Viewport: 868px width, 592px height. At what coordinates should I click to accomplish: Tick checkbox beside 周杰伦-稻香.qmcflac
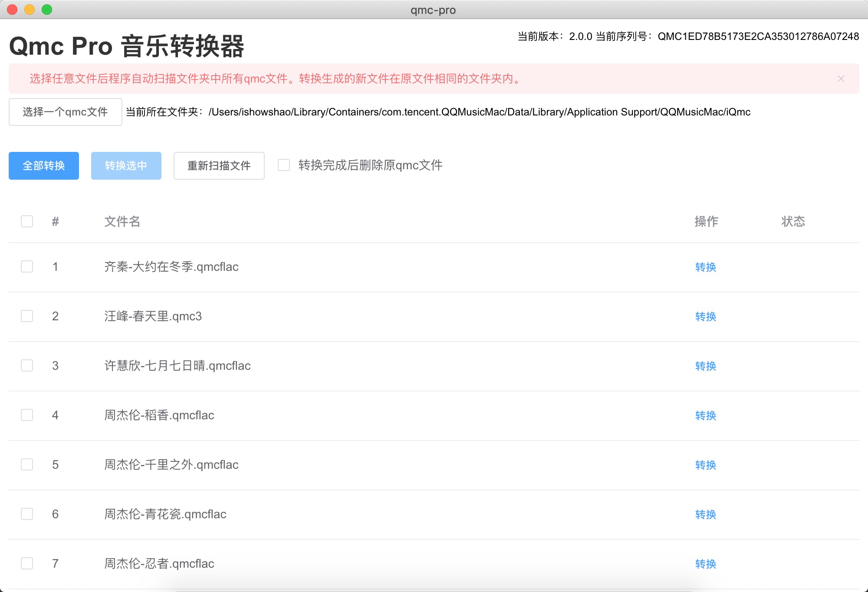27,415
